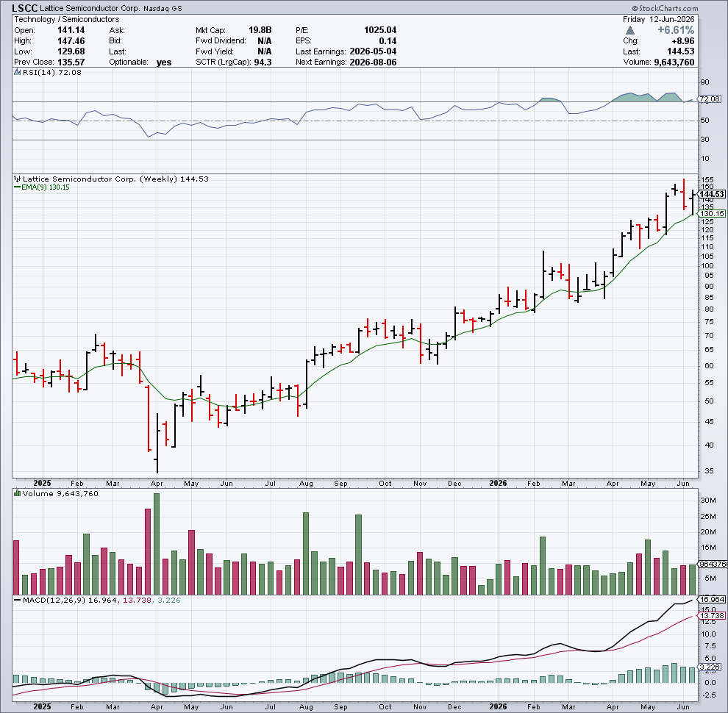
Task: Click the up-triangle change indicator near +6.61%
Action: pos(630,30)
